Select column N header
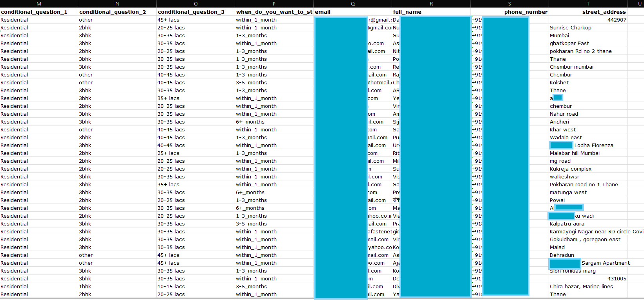644x300 pixels. pos(117,4)
